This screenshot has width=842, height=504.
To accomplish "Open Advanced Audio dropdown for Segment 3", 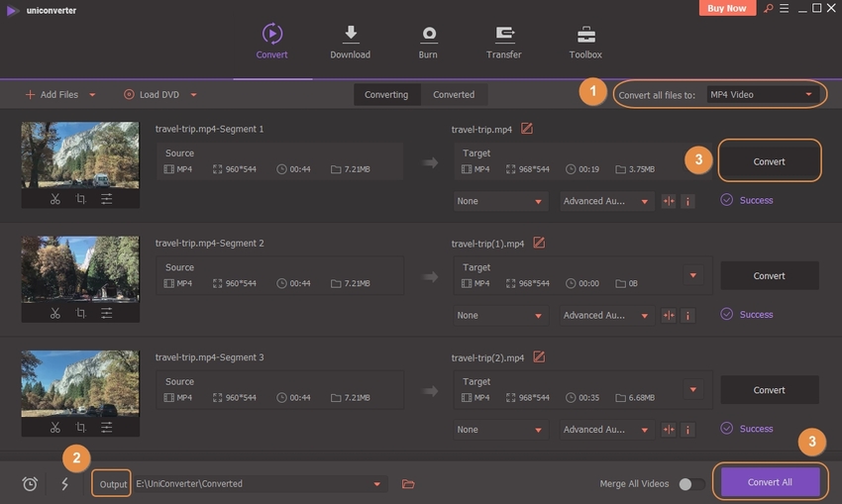I will [x=606, y=430].
